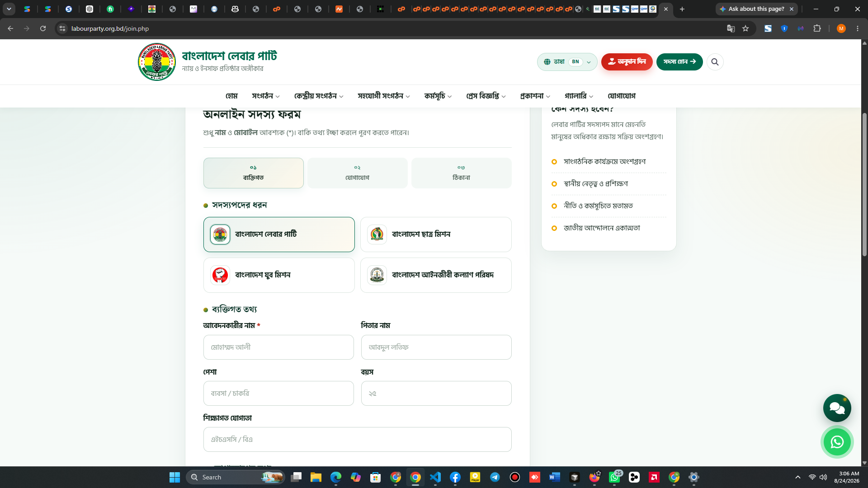Open WhatsApp app in taskbar

point(614,477)
